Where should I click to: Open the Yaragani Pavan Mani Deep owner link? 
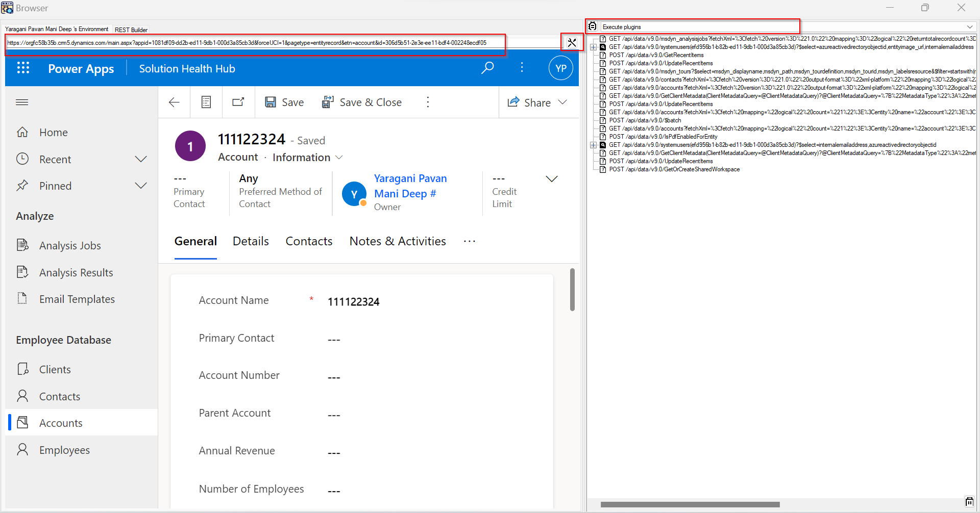tap(410, 186)
